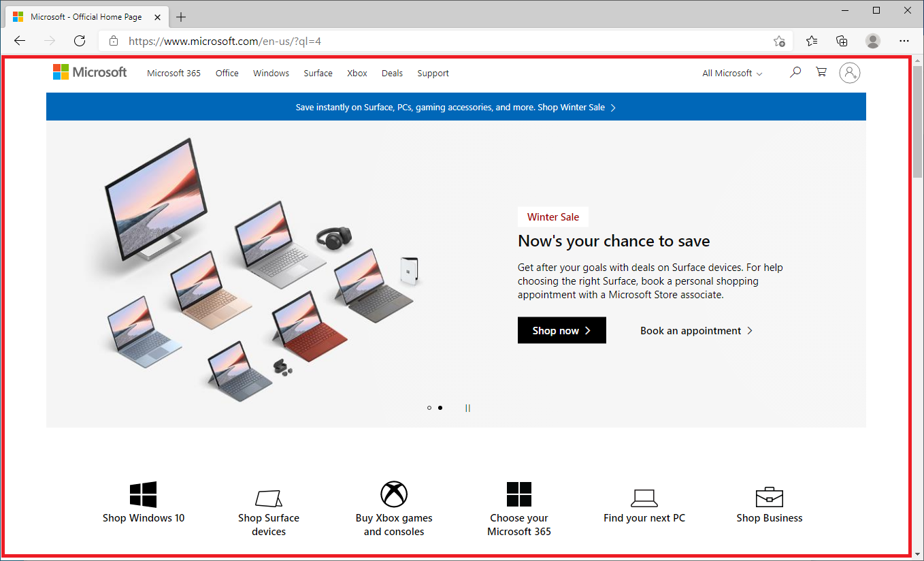Click the account sign-in avatar icon

[x=849, y=73]
